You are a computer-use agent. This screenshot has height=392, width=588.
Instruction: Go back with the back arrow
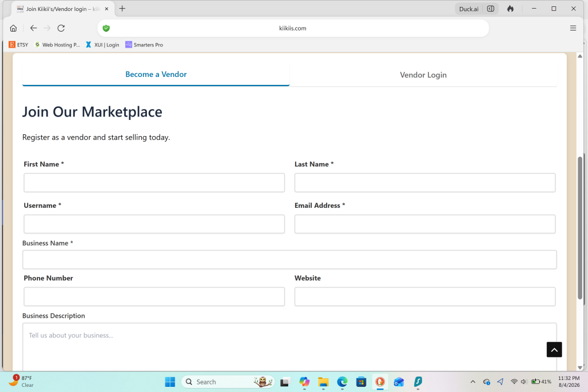(x=33, y=28)
